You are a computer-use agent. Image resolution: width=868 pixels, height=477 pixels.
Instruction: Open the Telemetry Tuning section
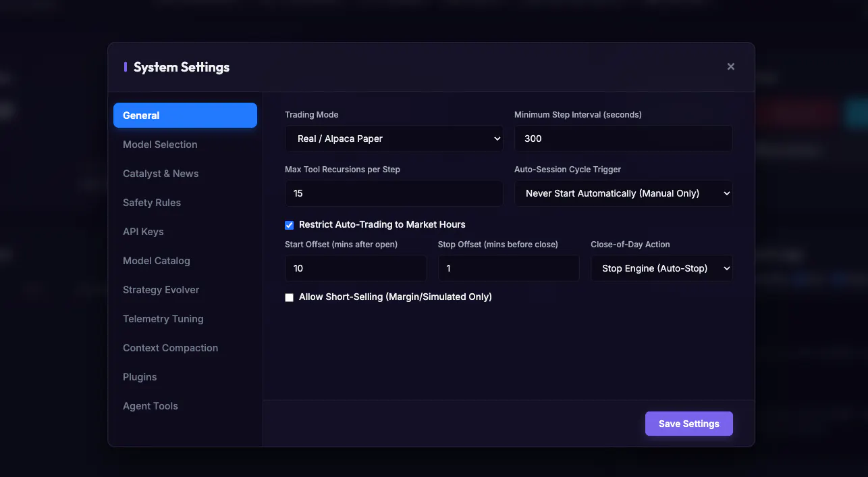[185, 318]
